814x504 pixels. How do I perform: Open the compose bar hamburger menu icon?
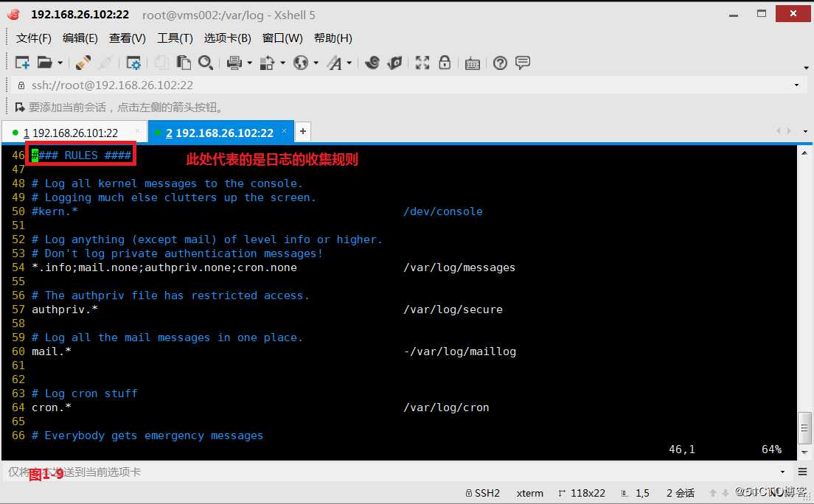[803, 472]
